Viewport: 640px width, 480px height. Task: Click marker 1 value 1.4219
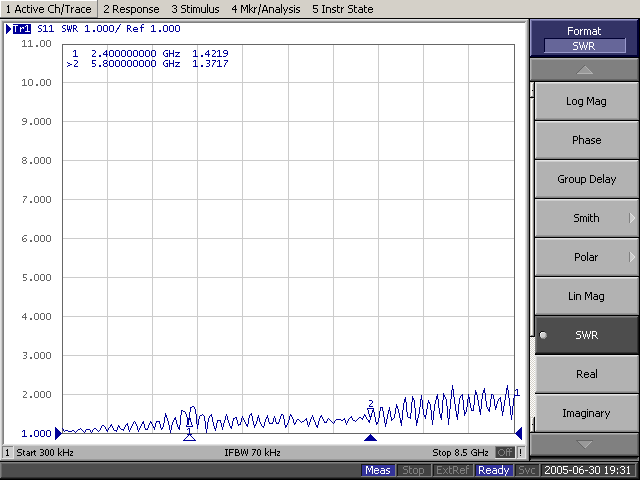point(210,53)
